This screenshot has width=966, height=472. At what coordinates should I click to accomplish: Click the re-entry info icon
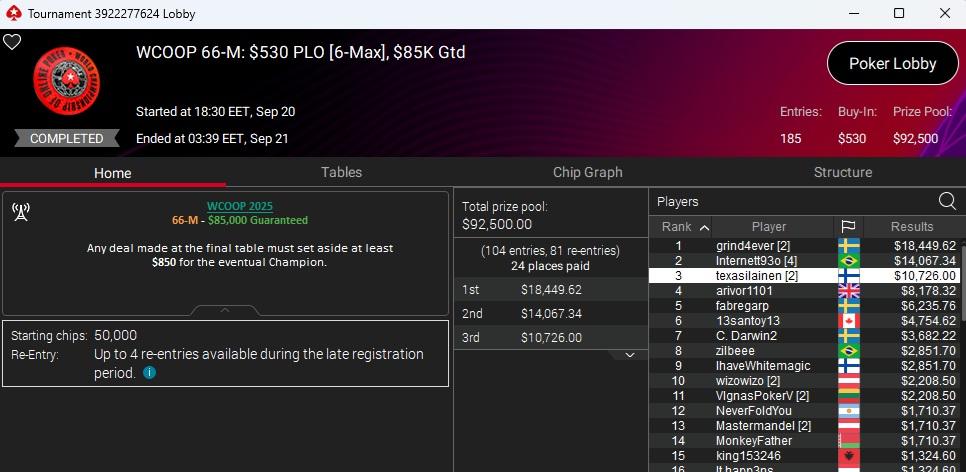[x=149, y=373]
